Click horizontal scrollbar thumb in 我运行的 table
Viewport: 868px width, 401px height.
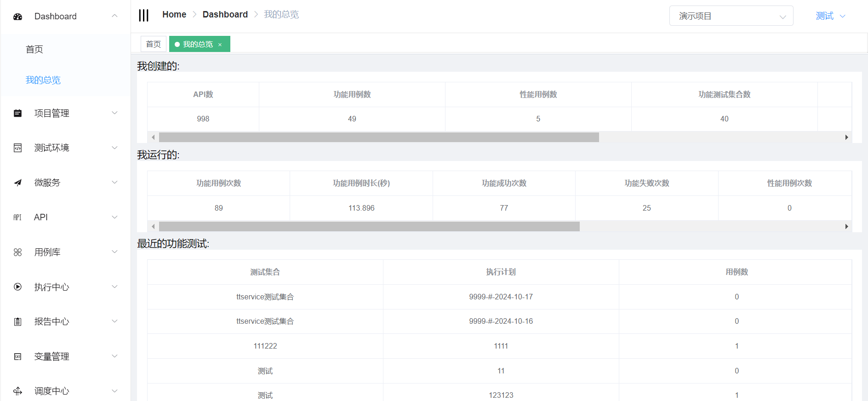369,226
